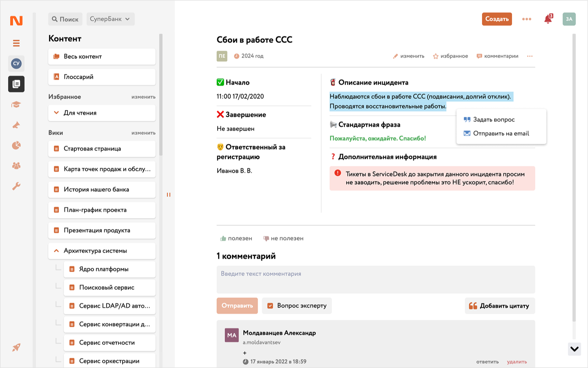Open the wrench settings section

pos(16,186)
